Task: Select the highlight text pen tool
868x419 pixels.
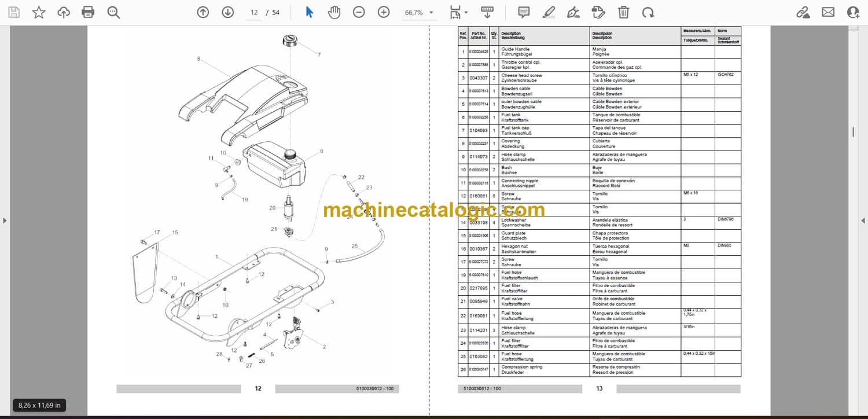Action: (x=549, y=12)
